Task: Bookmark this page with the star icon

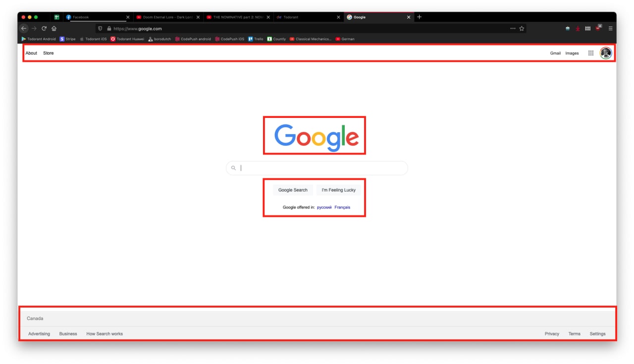Action: click(522, 28)
